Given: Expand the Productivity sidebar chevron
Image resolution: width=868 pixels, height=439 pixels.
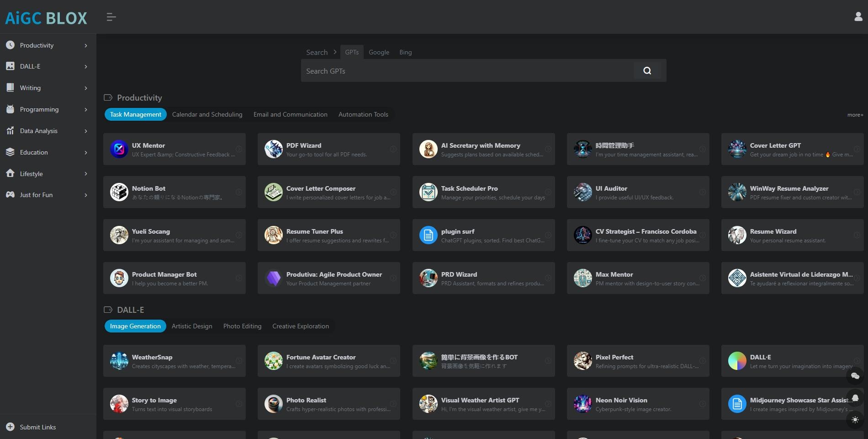Looking at the screenshot, I should pyautogui.click(x=86, y=45).
